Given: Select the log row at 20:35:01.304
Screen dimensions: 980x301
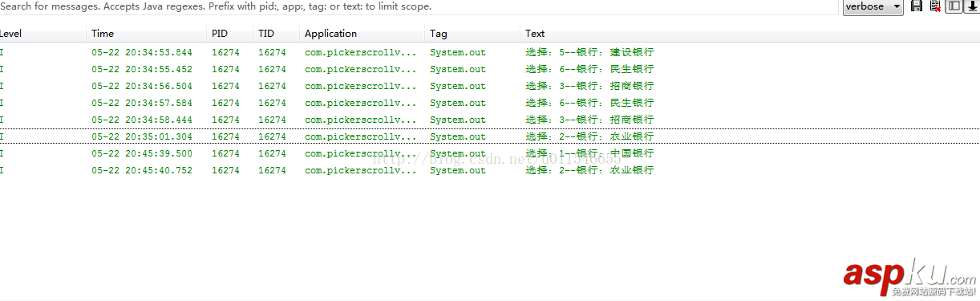Looking at the screenshot, I should click(x=490, y=136).
